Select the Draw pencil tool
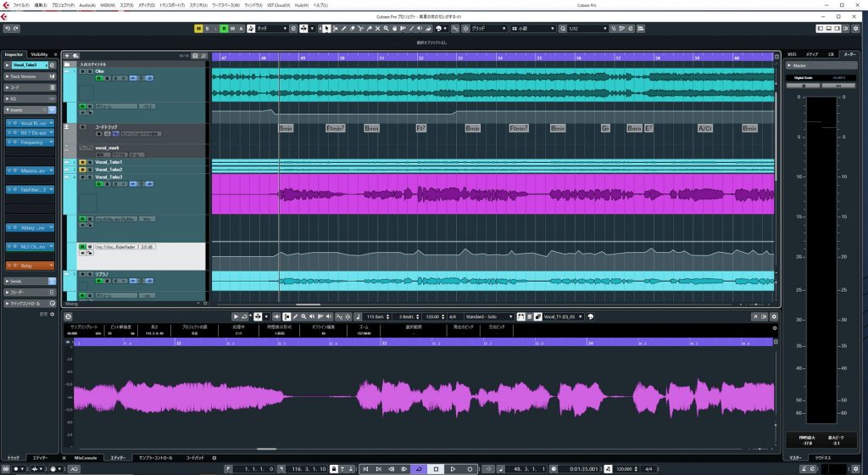This screenshot has height=475, width=868. pos(345,29)
